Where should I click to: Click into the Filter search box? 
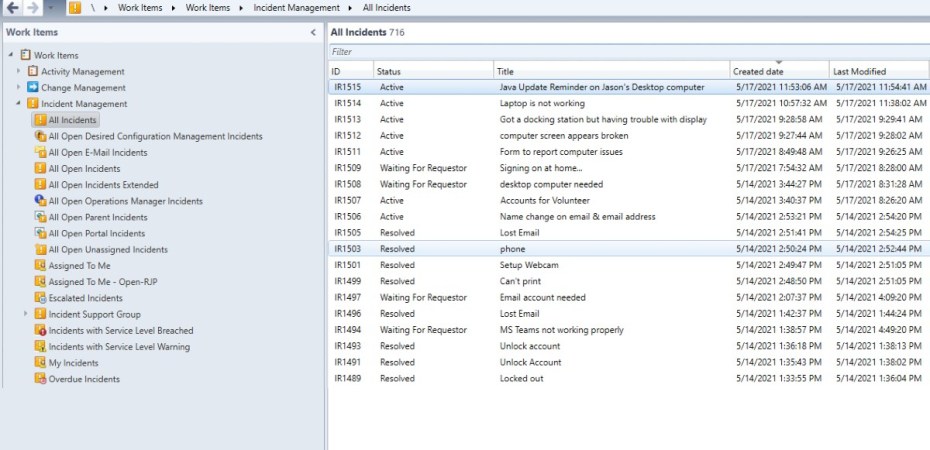tap(629, 52)
